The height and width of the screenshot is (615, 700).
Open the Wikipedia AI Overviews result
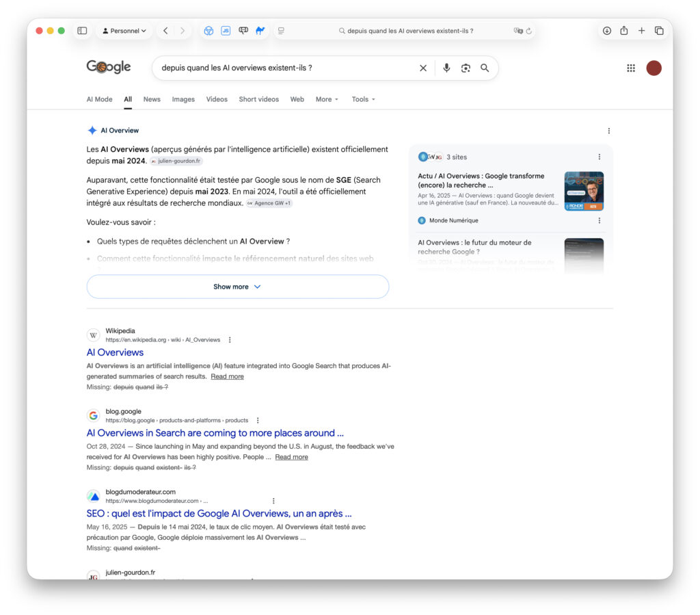115,352
